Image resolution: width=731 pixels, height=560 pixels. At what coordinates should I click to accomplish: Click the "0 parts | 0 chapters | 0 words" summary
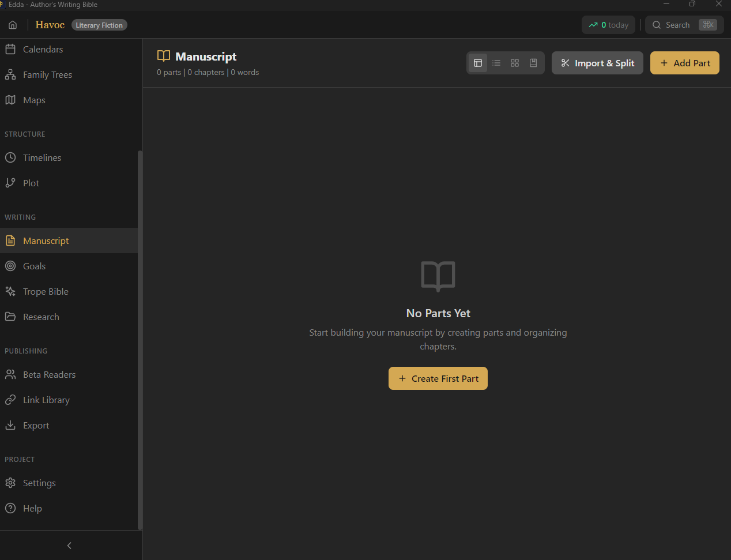[208, 73]
